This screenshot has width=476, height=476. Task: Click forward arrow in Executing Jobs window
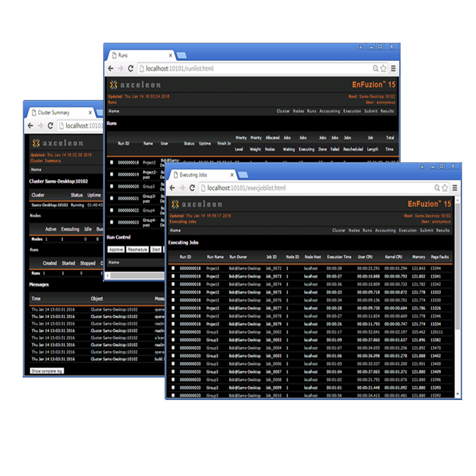(182, 188)
